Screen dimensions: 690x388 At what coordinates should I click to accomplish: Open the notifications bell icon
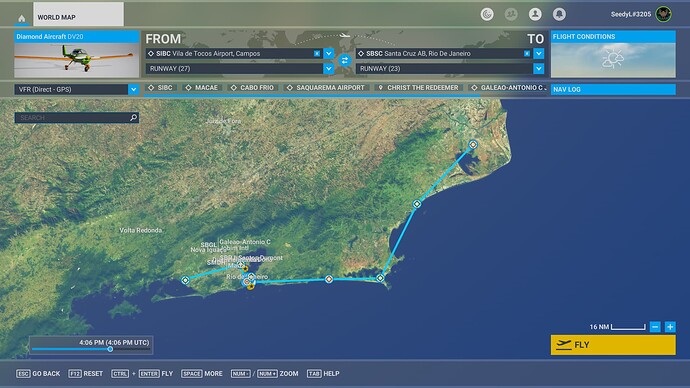tap(559, 14)
